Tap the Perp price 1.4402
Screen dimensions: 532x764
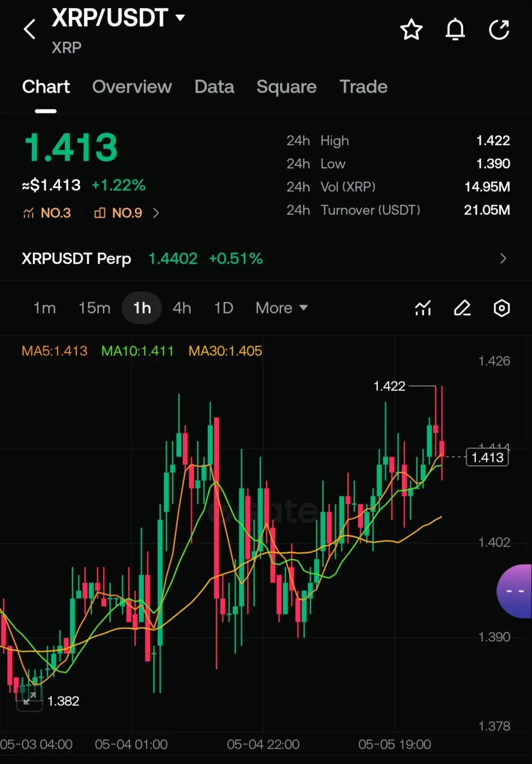coord(173,258)
